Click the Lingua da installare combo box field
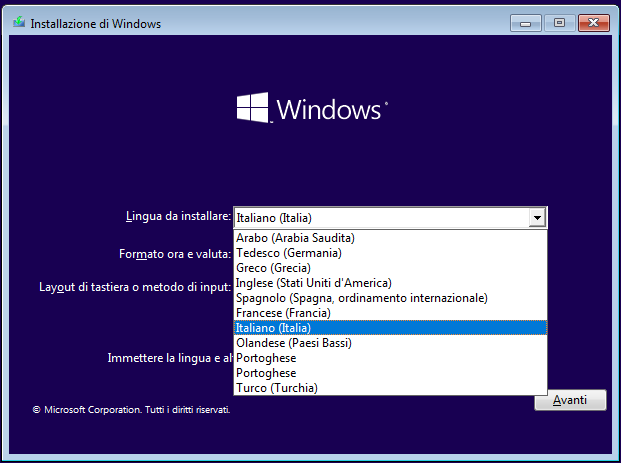Viewport: 621px width, 463px height. coord(390,218)
